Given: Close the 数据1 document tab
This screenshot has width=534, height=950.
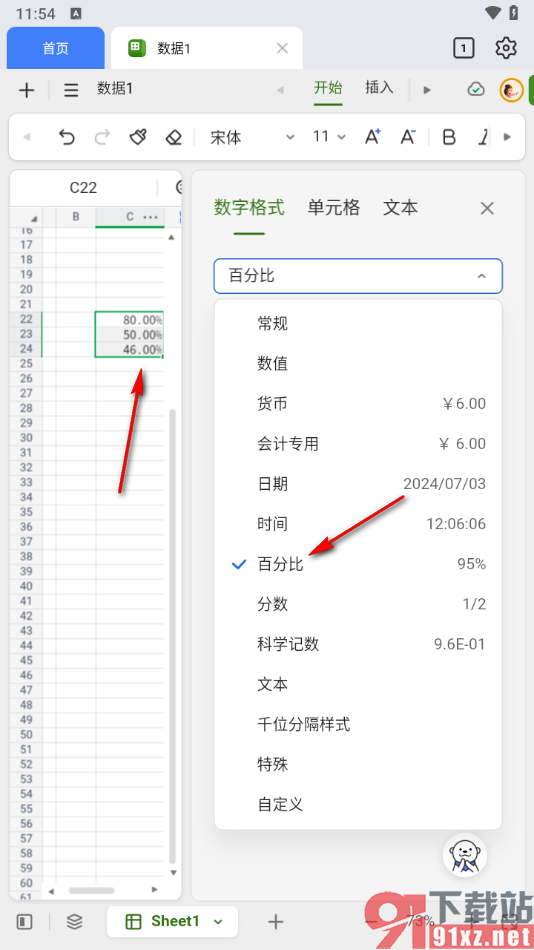Looking at the screenshot, I should 282,48.
